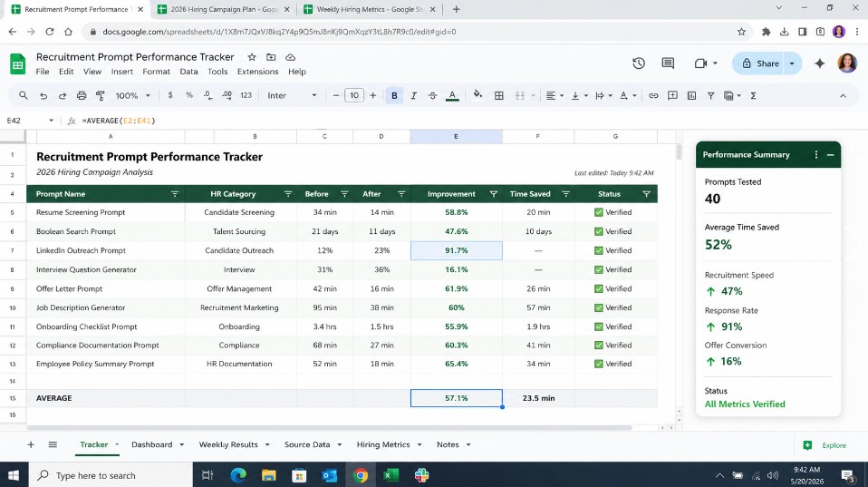Format as currency with dollar icon

[x=170, y=95]
